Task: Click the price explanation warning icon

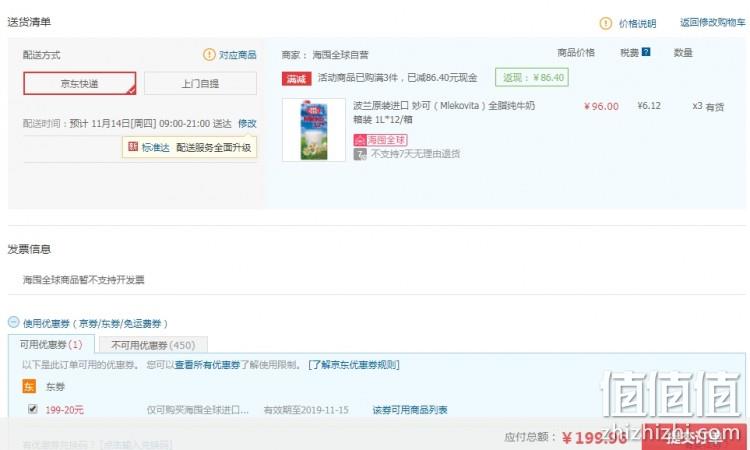Action: (606, 23)
